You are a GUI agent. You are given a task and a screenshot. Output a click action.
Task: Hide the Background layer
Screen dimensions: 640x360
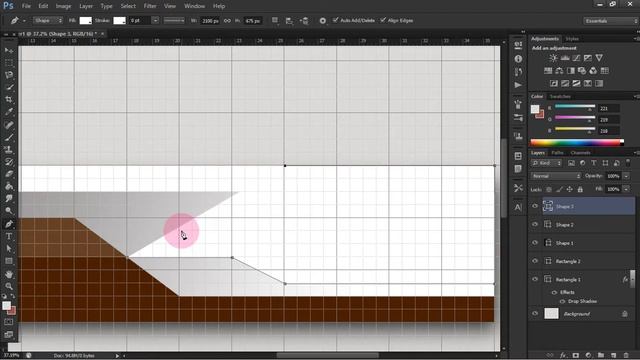point(535,313)
